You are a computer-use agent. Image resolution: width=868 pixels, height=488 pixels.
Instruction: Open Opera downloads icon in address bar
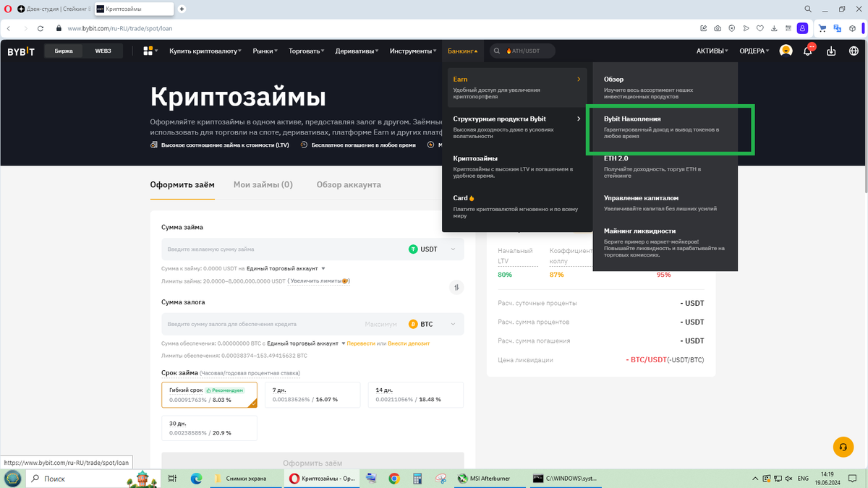coord(773,28)
